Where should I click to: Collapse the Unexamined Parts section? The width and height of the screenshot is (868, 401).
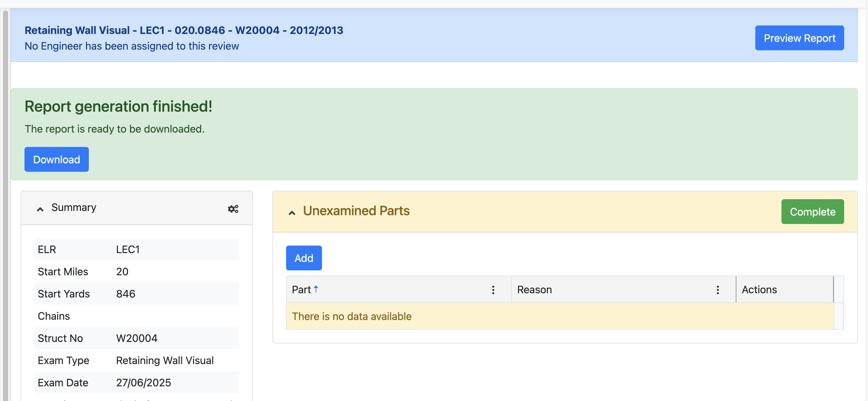[x=292, y=213]
